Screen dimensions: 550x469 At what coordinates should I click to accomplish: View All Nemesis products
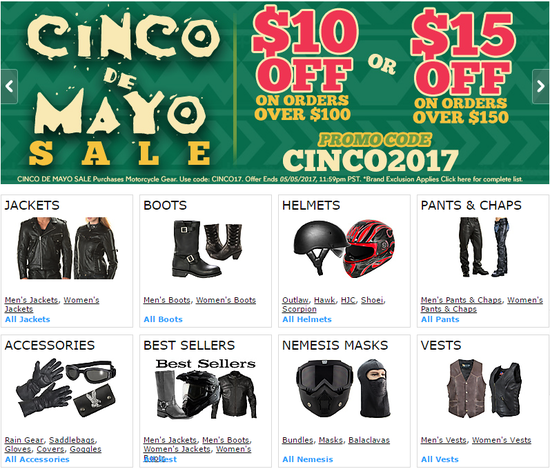(x=308, y=459)
